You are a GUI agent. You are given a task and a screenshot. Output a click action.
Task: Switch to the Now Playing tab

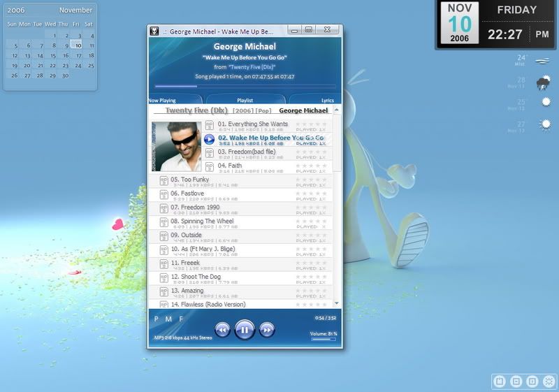(175, 100)
